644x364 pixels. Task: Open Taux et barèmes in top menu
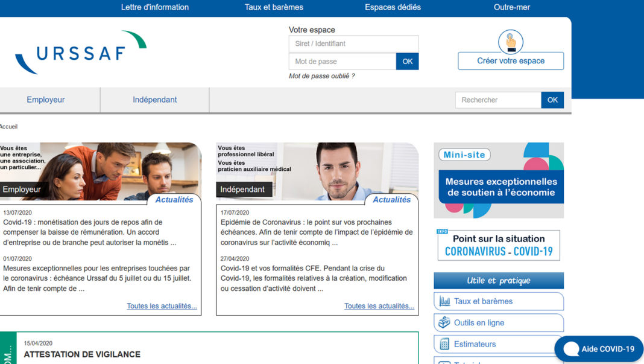click(x=274, y=7)
